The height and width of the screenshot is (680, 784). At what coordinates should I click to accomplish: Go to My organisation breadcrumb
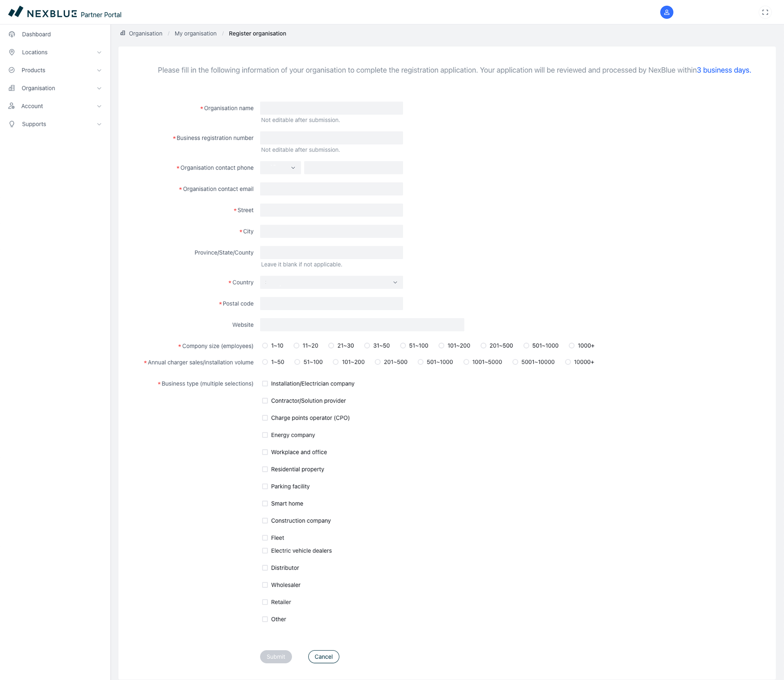[195, 34]
